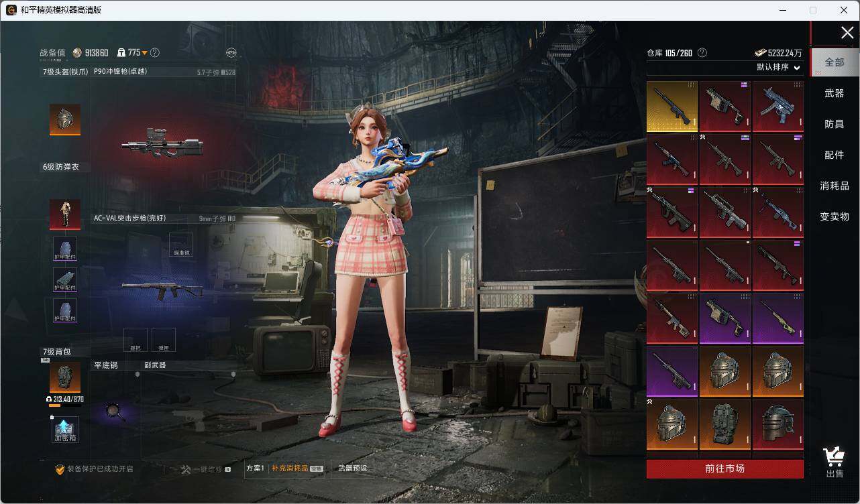Toggle the eye visibility icon above the loadout
Image resolution: width=860 pixels, height=504 pixels.
231,53
